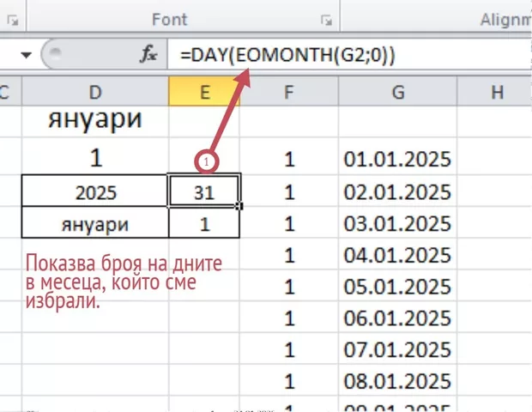The height and width of the screenshot is (412, 532).
Task: Select cell with date 04.01.2025
Action: tap(397, 254)
